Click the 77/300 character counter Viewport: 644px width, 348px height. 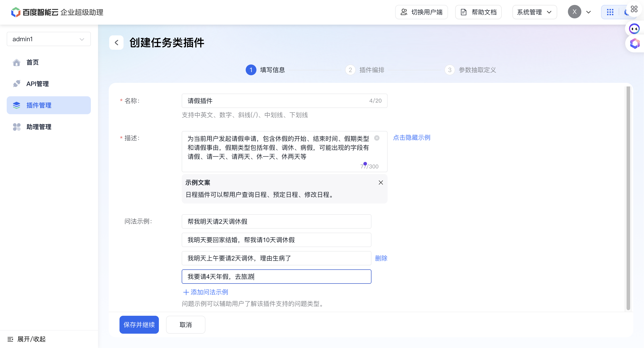pyautogui.click(x=369, y=166)
